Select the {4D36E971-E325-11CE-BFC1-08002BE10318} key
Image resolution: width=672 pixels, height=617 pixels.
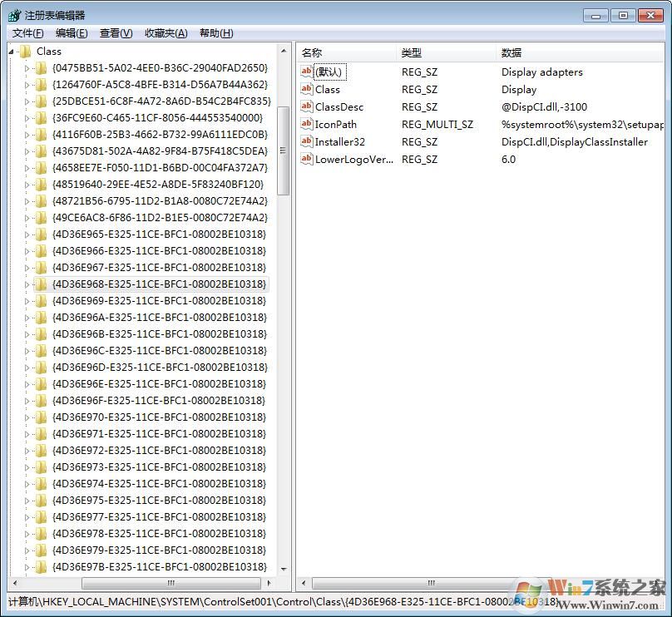click(159, 434)
